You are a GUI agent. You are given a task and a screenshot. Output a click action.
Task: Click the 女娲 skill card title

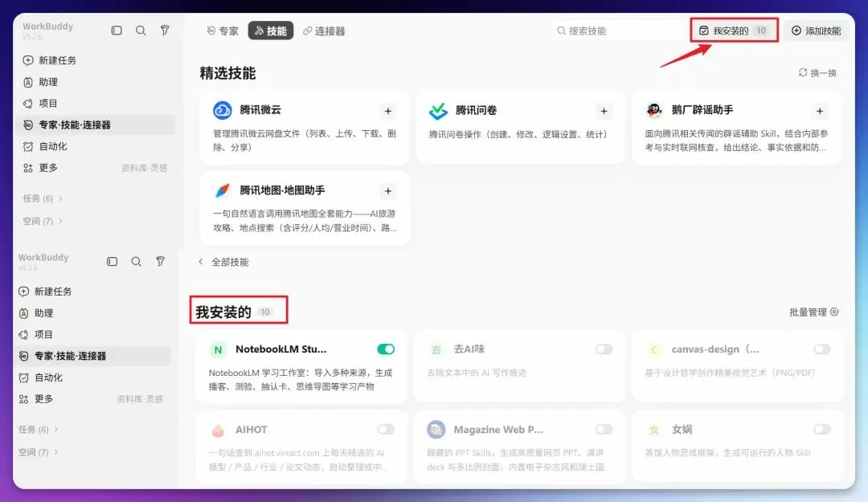(682, 430)
